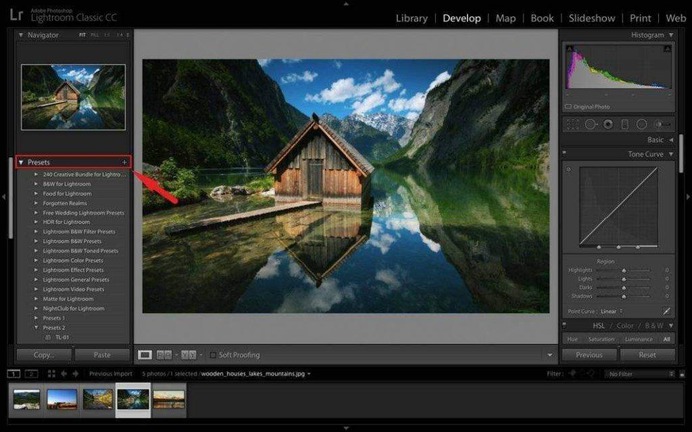Filter by flag status icon
This screenshot has height=432, width=692.
point(572,374)
